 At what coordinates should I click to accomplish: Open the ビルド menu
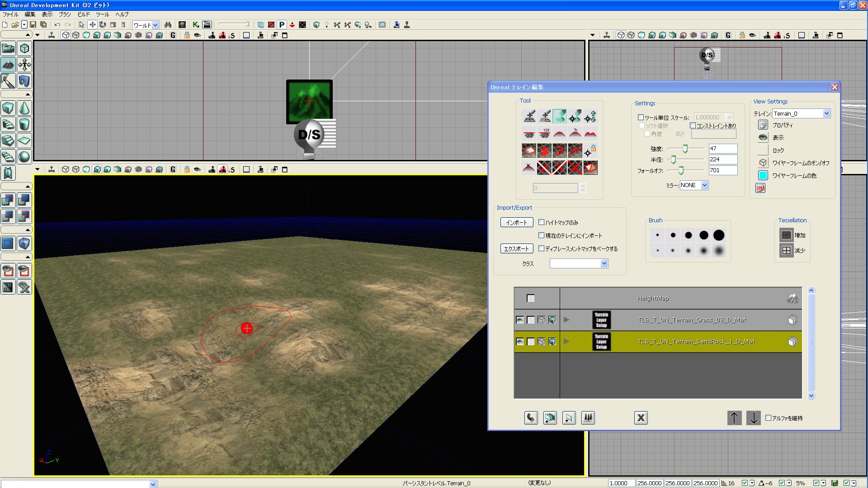point(84,14)
